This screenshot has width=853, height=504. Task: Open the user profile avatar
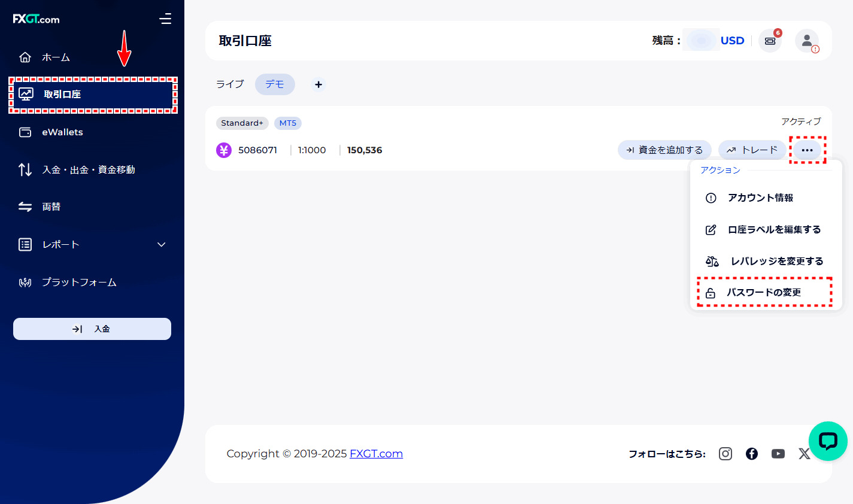807,41
